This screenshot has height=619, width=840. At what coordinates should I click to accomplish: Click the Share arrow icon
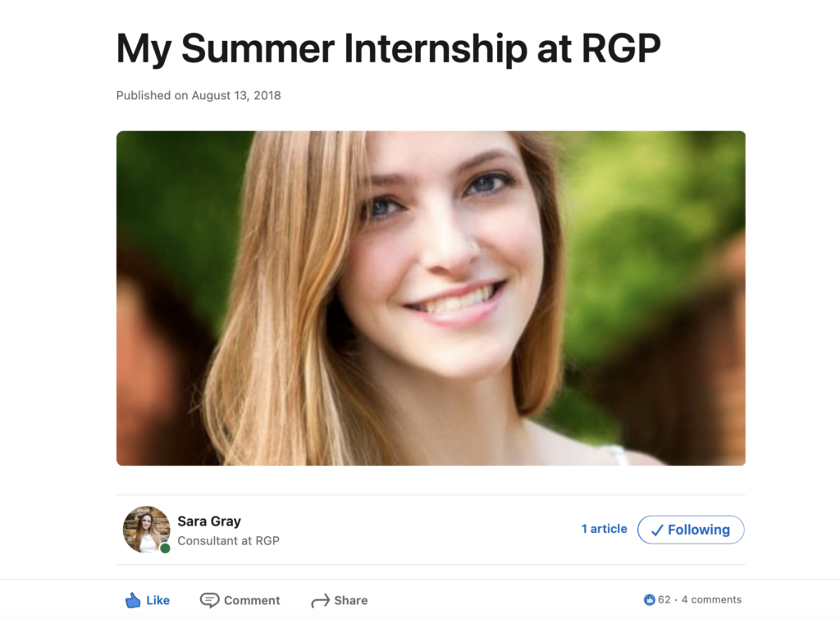coord(320,601)
